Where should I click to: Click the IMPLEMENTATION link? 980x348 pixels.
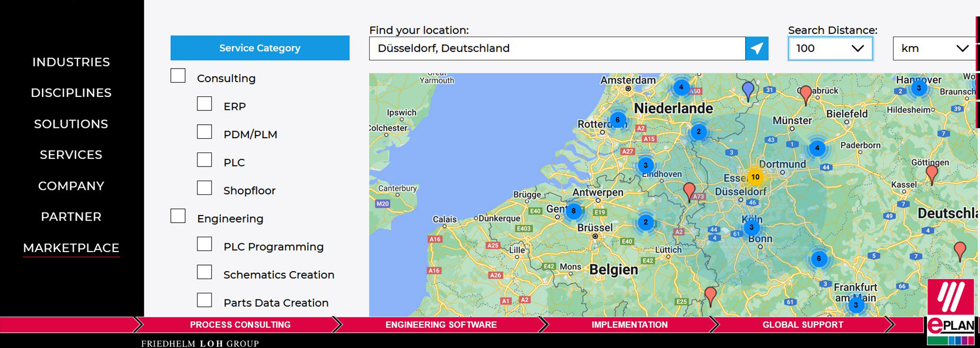click(629, 325)
